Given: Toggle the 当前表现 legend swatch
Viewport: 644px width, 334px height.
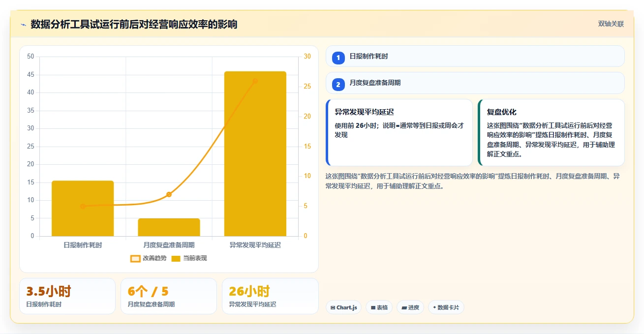Looking at the screenshot, I should (x=176, y=258).
